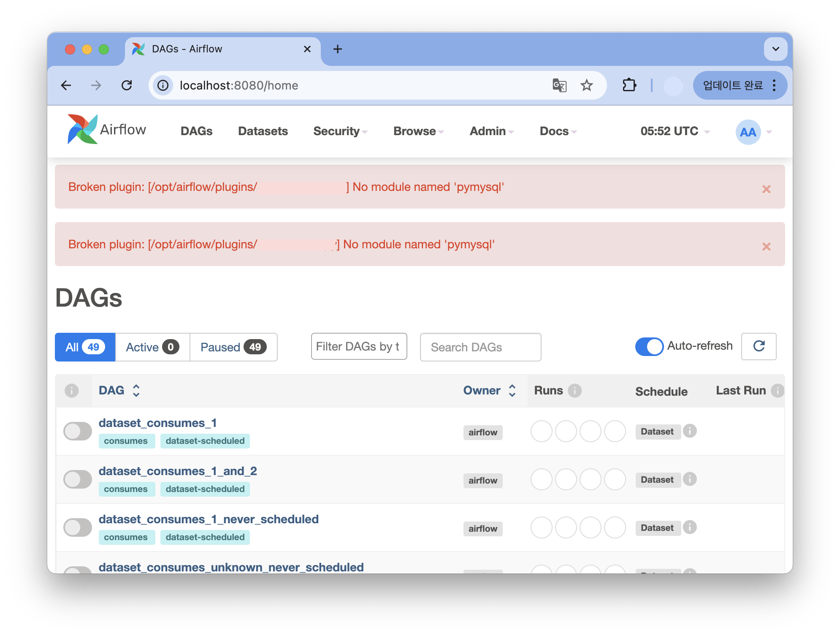Reload the page with browser refresh icon

tap(127, 85)
